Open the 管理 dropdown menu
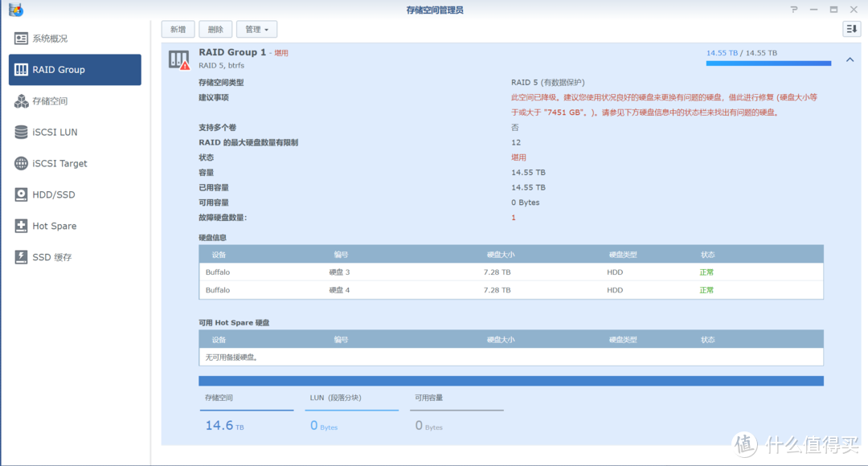 pos(256,30)
